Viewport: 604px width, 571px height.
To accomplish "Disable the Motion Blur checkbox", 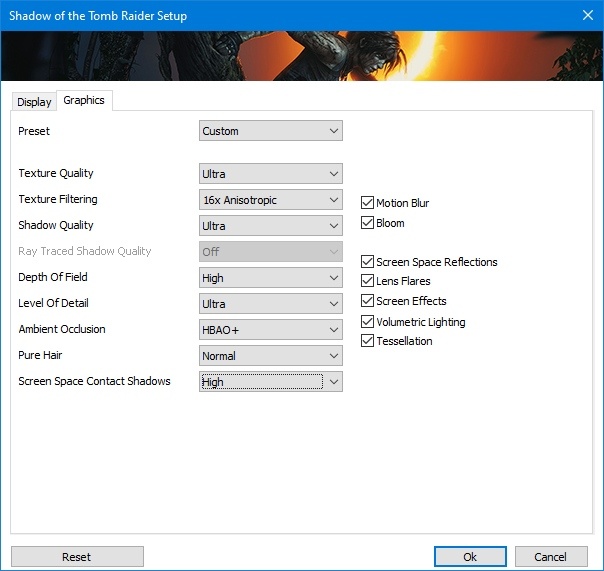I will [368, 203].
